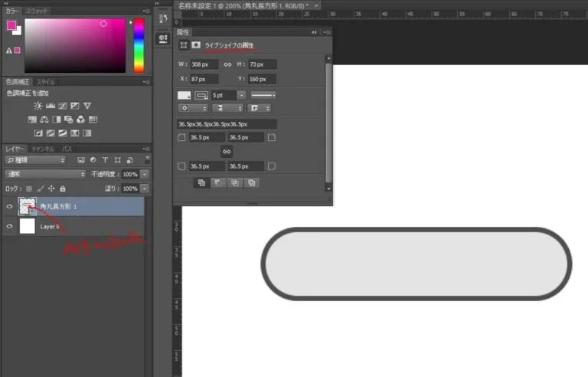Click the link icon between W and H

coord(227,64)
